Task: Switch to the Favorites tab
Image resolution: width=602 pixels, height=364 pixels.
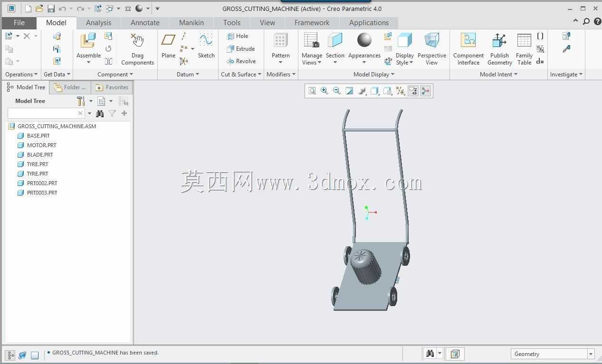Action: coord(112,87)
